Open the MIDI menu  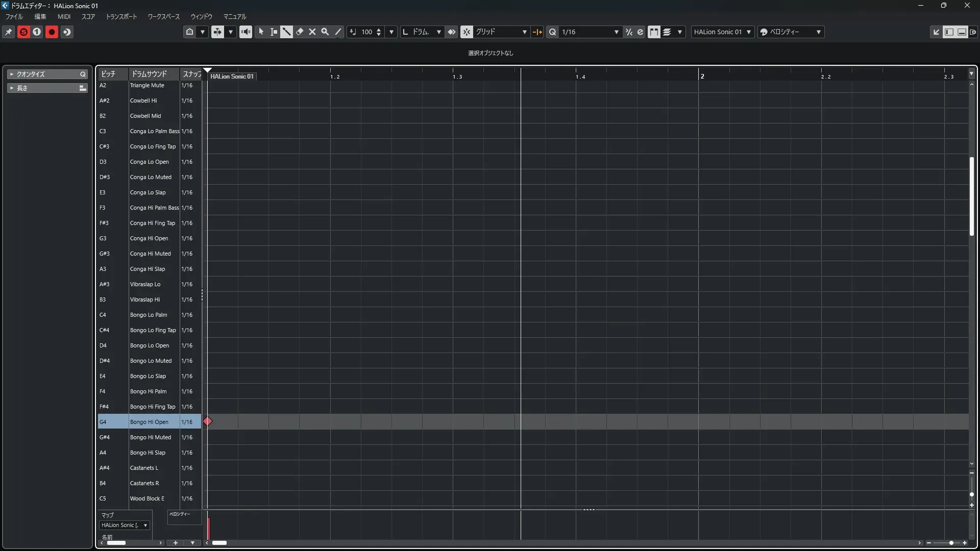[x=64, y=17]
